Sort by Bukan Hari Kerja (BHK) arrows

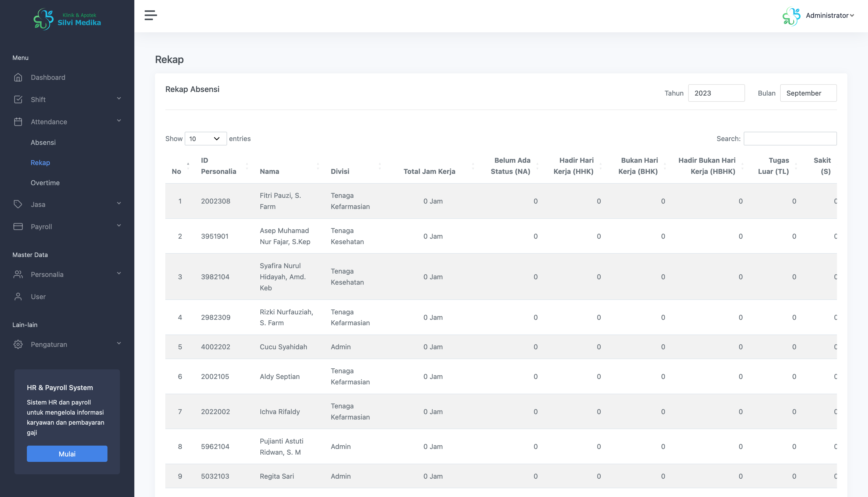tap(665, 166)
